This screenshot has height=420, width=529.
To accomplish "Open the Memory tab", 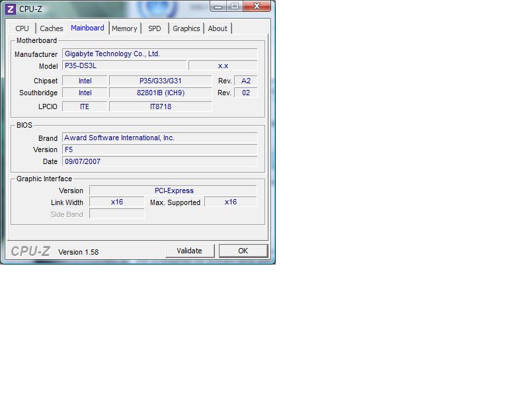I will coord(124,28).
